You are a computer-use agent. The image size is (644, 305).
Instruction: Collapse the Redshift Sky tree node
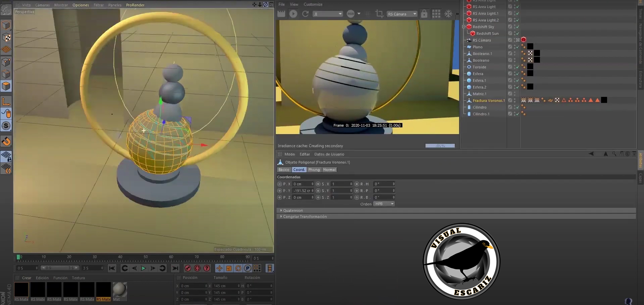[464, 27]
